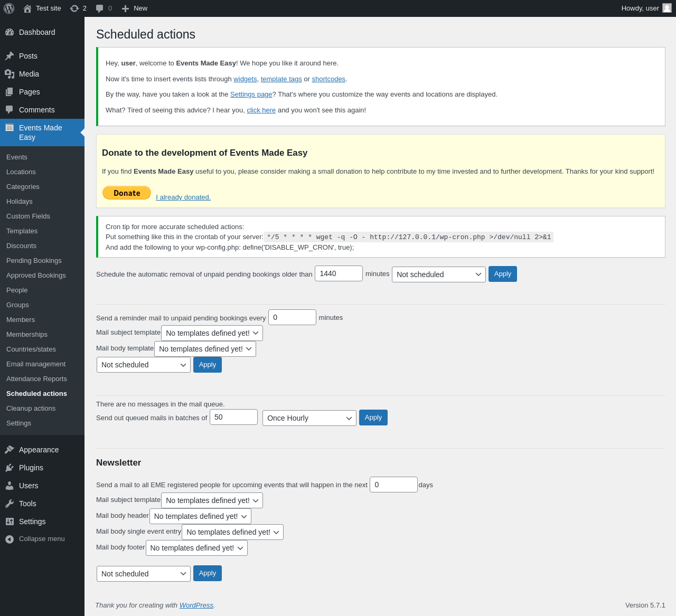Click the sidebar Settings sliders icon
The height and width of the screenshot is (616, 676).
(10, 522)
